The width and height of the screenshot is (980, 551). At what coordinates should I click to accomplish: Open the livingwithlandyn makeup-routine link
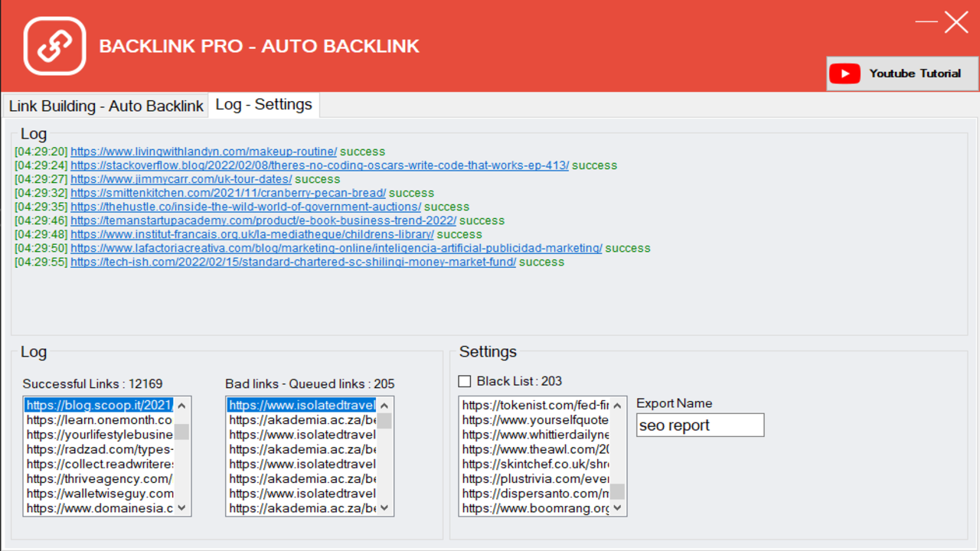204,152
